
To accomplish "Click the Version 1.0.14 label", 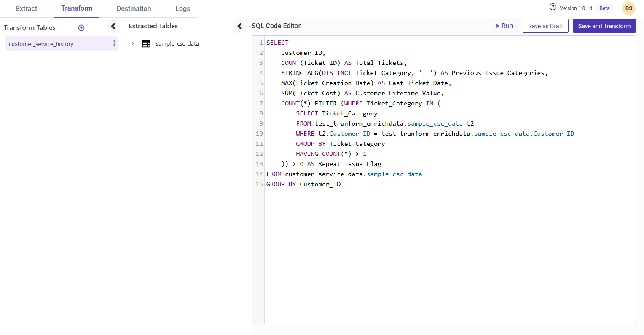I will [576, 8].
